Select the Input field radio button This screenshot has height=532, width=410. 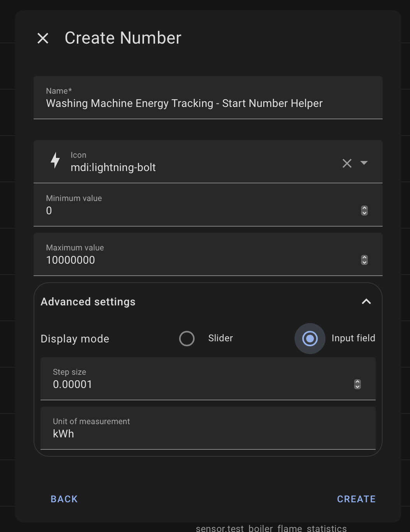(x=310, y=339)
